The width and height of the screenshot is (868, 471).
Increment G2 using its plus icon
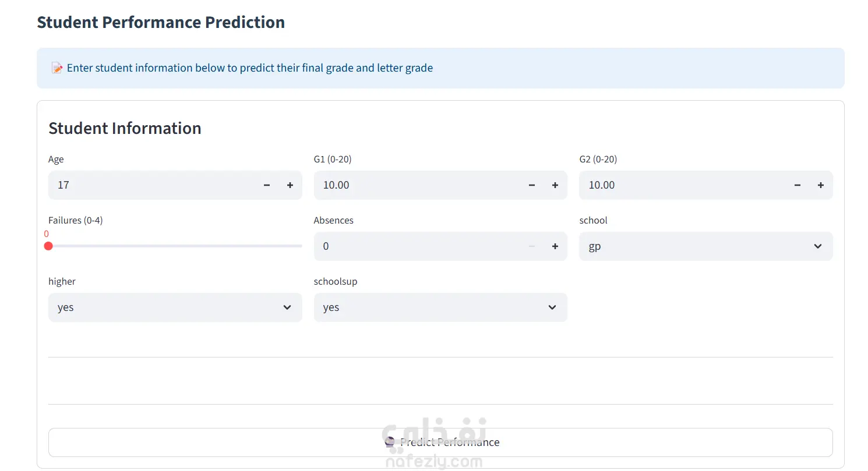click(821, 185)
